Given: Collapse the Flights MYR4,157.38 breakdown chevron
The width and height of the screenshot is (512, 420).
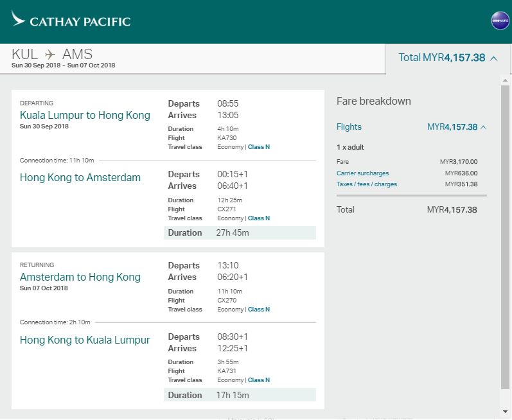Looking at the screenshot, I should 484,127.
